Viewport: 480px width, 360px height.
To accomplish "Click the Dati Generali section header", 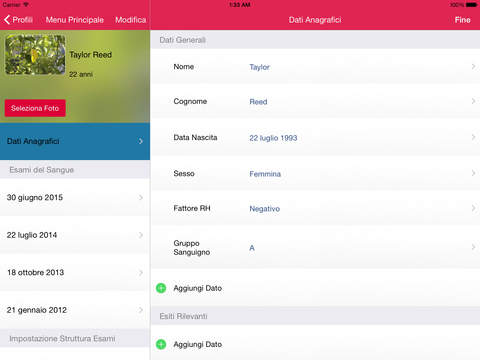I will coord(182,40).
